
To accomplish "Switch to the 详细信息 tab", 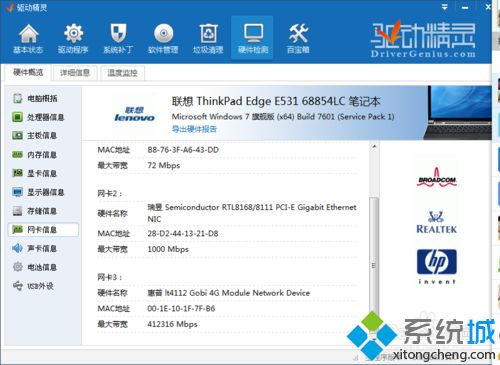I will (75, 73).
